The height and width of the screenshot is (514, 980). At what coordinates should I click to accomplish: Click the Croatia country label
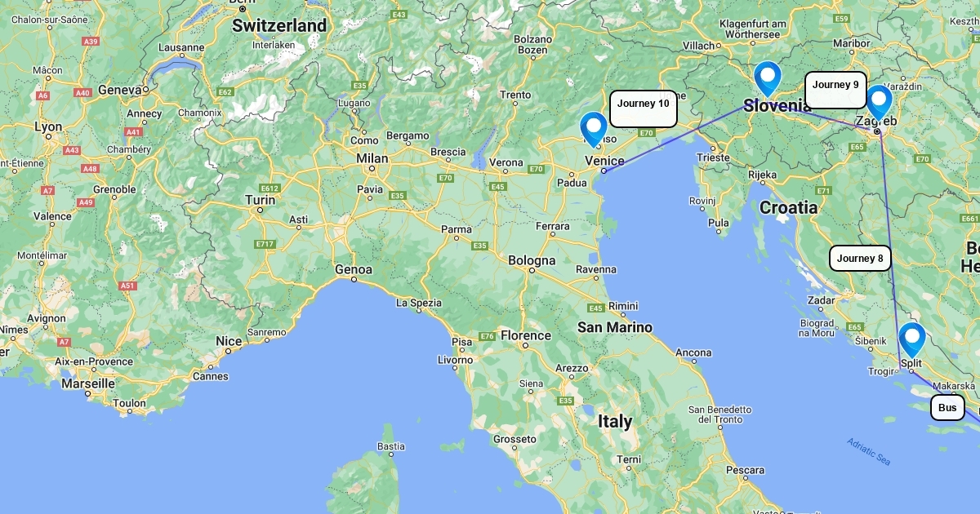point(788,208)
